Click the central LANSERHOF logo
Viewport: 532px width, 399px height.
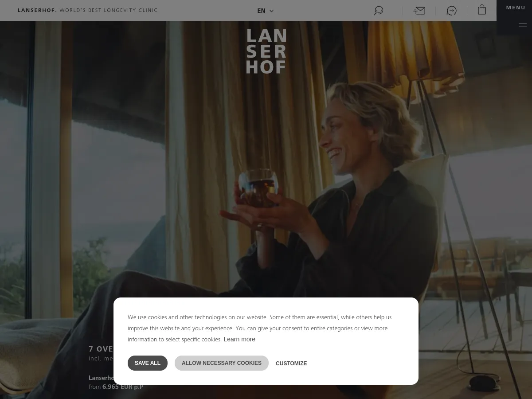tap(266, 51)
